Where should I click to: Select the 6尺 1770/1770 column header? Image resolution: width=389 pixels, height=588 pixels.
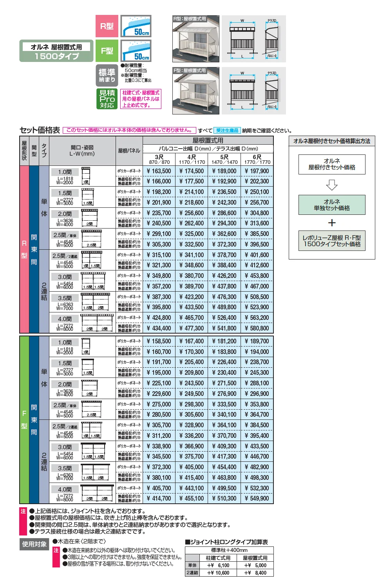[257, 159]
